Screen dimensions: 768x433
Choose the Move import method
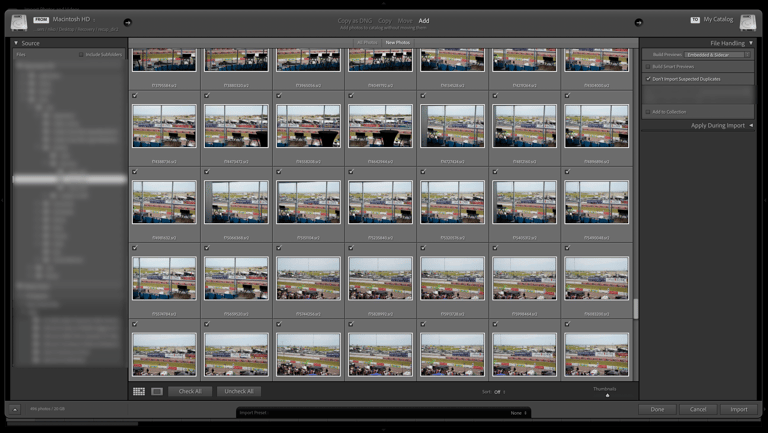[405, 21]
